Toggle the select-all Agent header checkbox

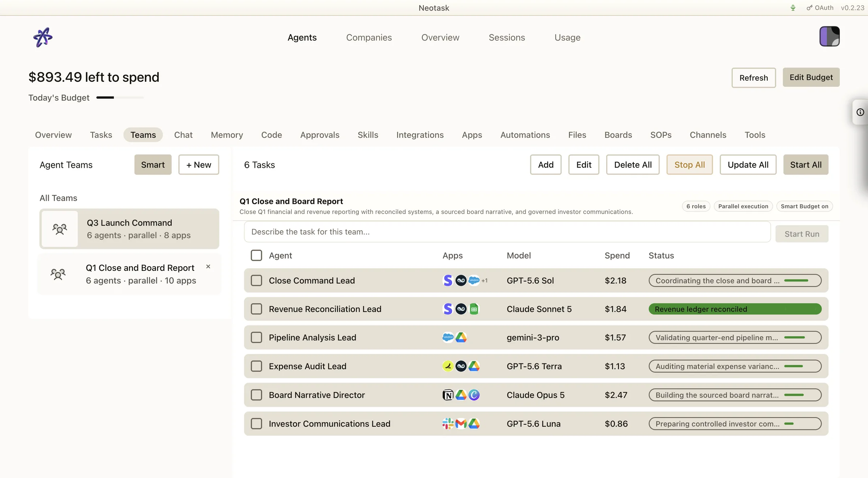[x=256, y=255]
